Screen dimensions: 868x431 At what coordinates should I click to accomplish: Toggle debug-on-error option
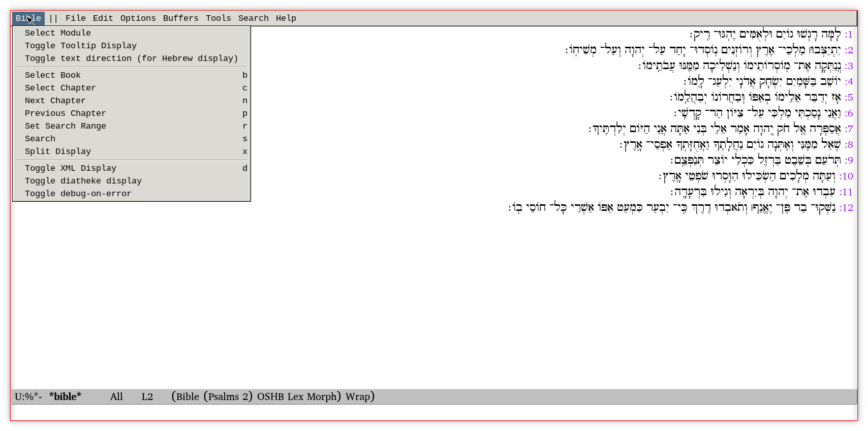78,194
